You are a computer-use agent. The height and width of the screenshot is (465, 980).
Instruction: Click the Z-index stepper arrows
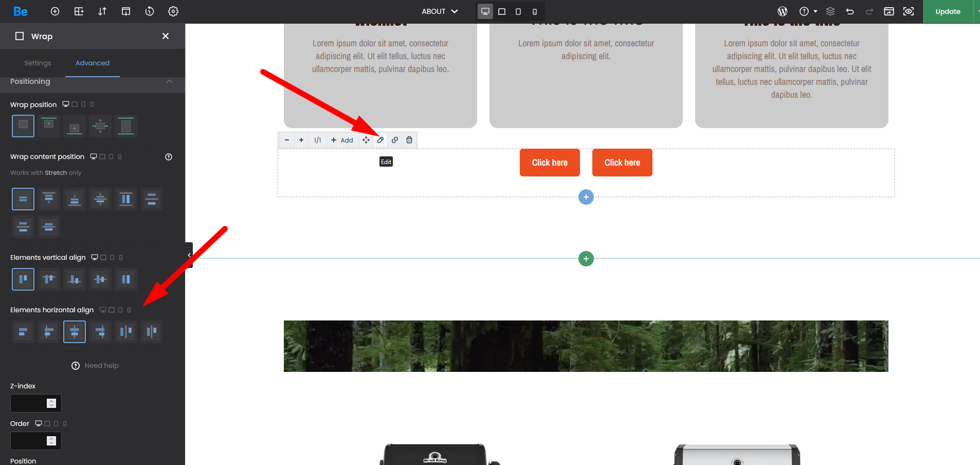pyautogui.click(x=51, y=403)
